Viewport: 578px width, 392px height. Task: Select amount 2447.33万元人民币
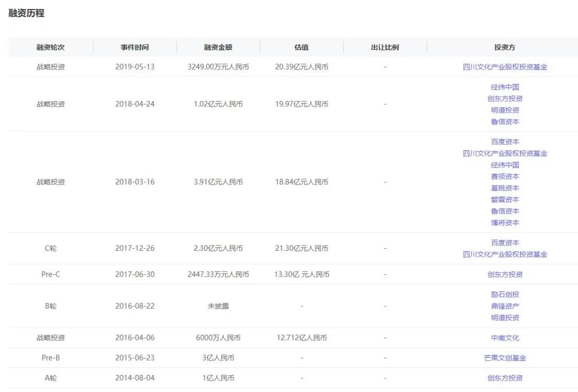click(218, 274)
